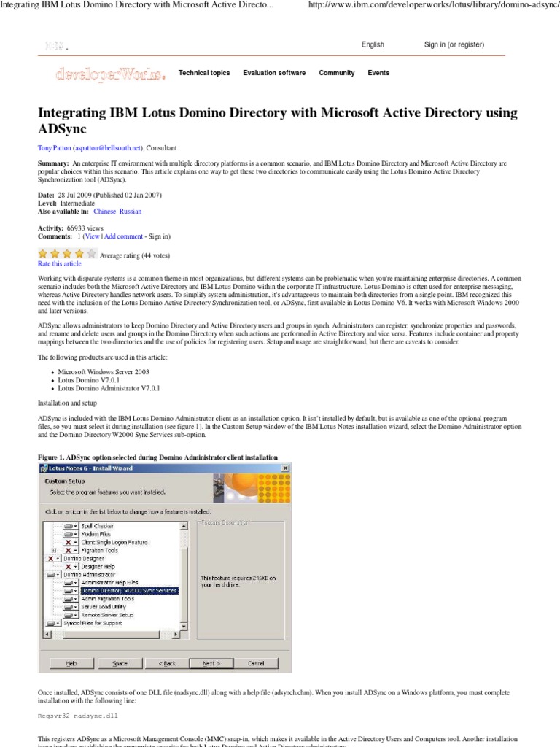Click the View comments link
The image size is (560, 747).
[x=93, y=236]
